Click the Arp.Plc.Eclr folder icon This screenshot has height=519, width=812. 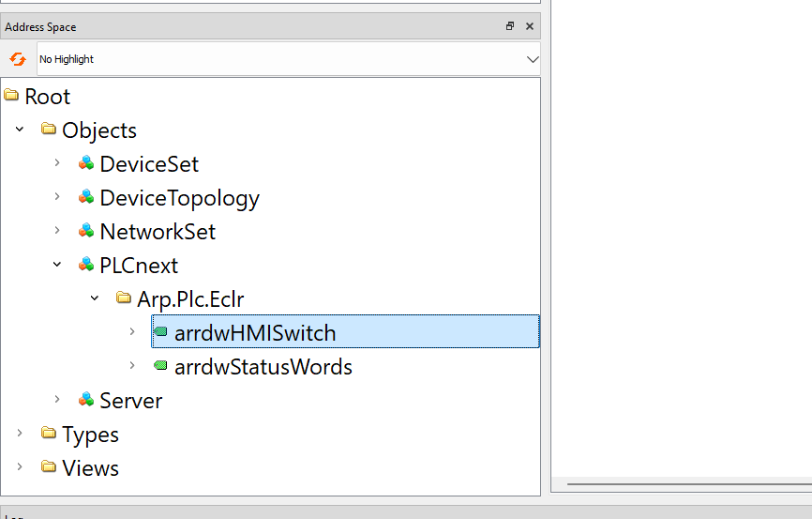[123, 298]
